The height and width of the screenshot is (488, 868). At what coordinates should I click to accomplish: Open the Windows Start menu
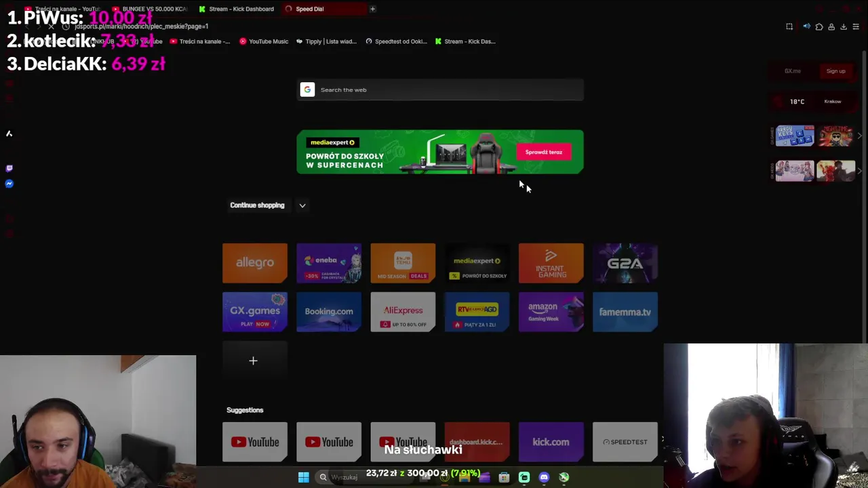304,477
